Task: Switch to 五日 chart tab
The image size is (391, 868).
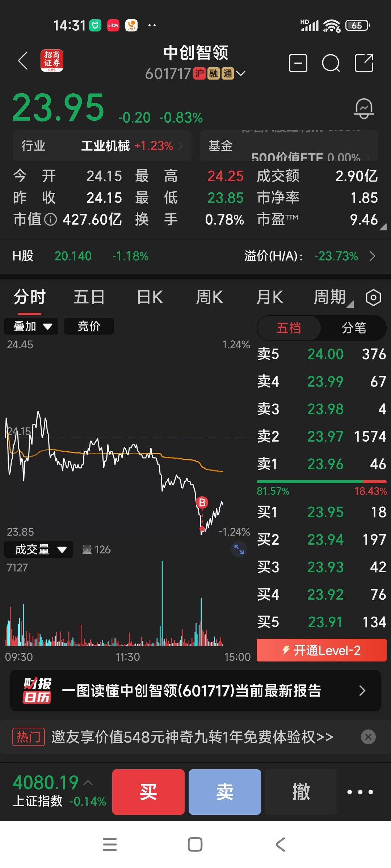Action: click(x=89, y=297)
